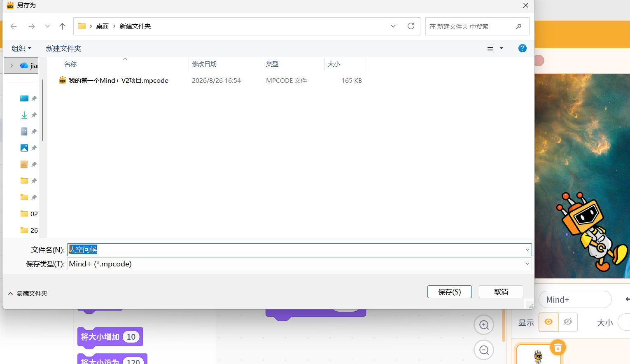Open the address bar history dropdown
Image resolution: width=630 pixels, height=364 pixels.
click(x=393, y=26)
